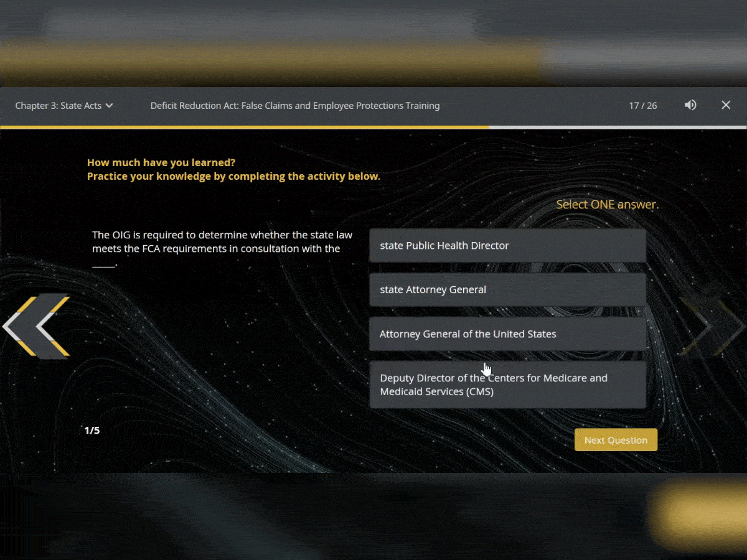Pick Attorney General of the United States

click(x=507, y=334)
